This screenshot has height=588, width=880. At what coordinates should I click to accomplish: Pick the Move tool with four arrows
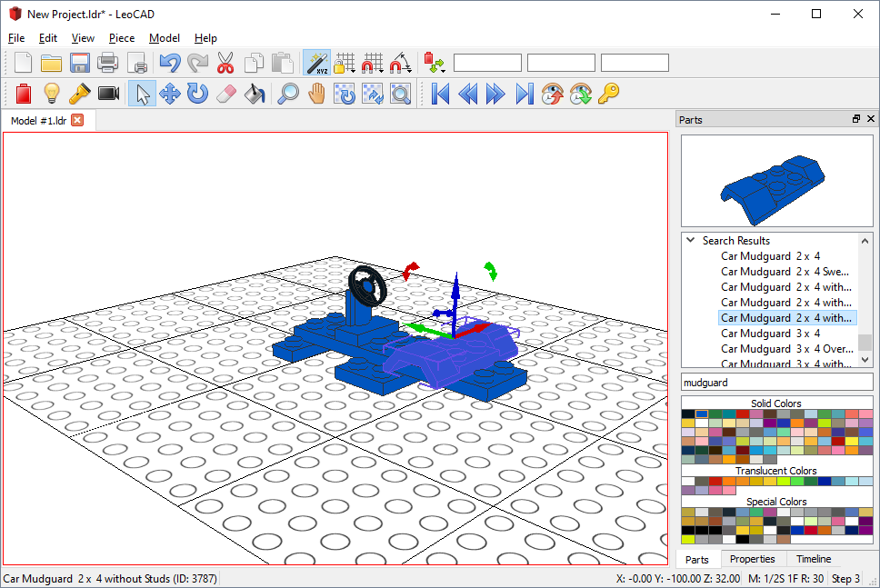point(169,94)
